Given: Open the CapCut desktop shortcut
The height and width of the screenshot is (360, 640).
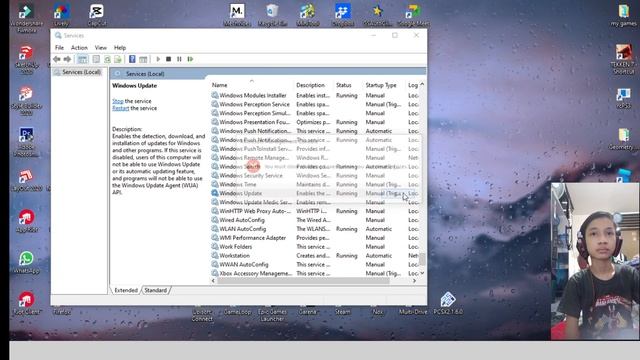Looking at the screenshot, I should pos(97,15).
